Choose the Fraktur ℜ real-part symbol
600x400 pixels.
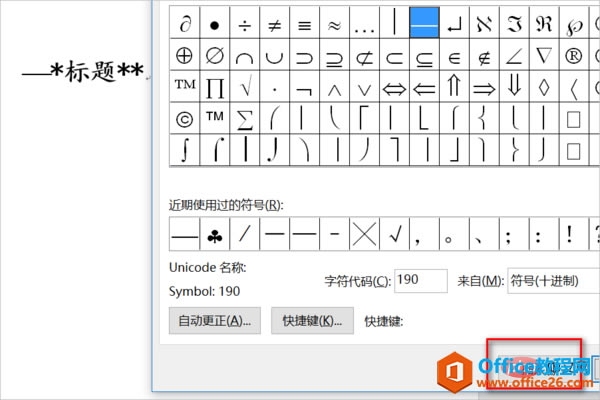click(544, 22)
